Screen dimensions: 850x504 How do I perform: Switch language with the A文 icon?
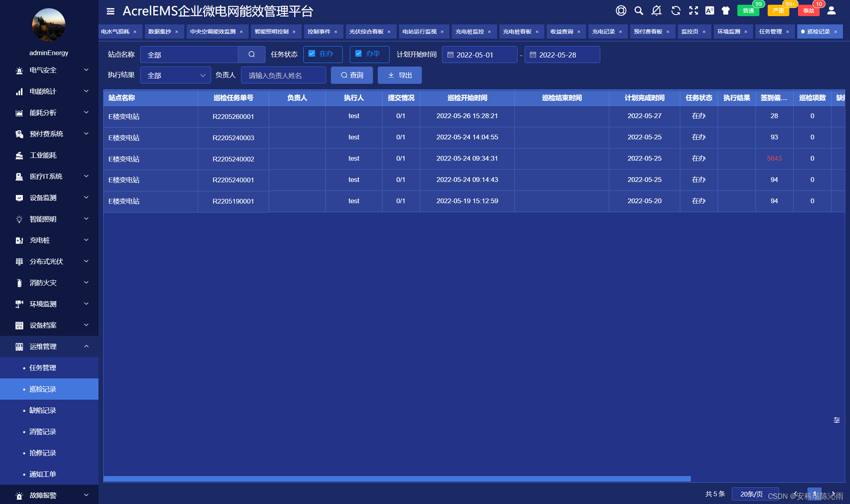click(x=710, y=11)
